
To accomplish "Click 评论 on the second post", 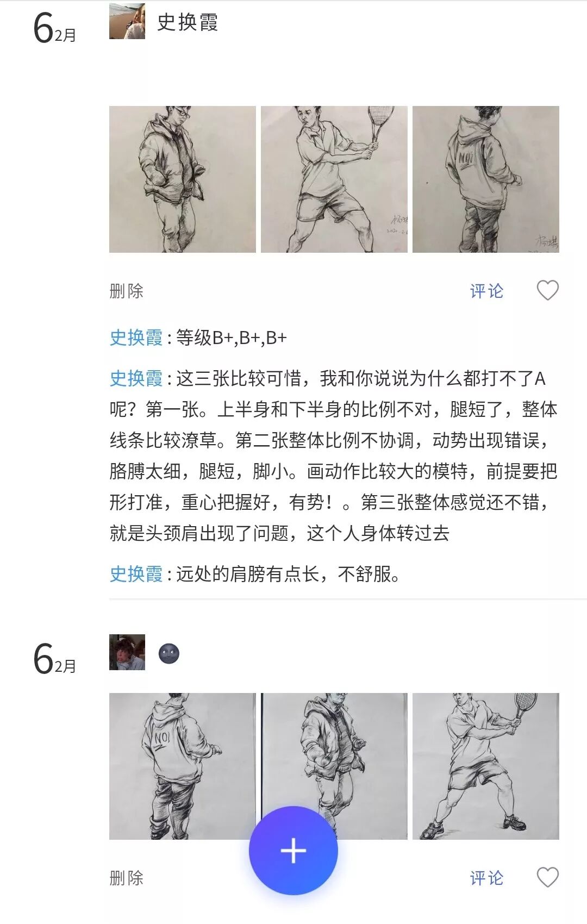I will pyautogui.click(x=486, y=878).
